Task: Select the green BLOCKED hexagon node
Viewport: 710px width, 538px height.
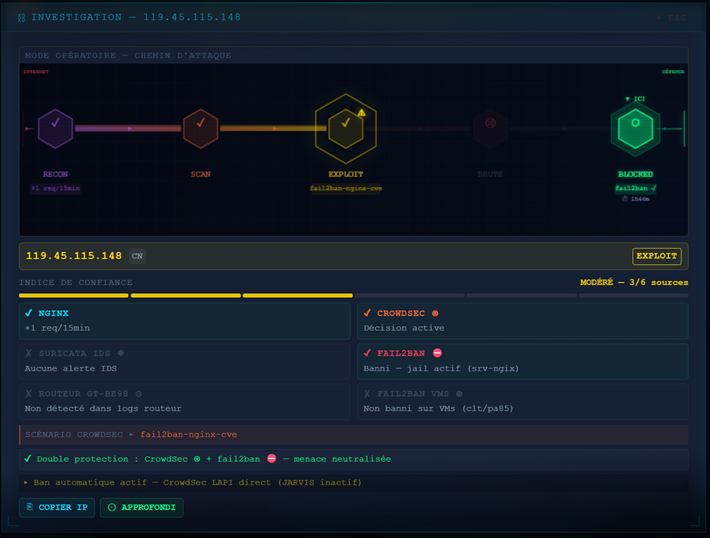Action: (x=635, y=129)
